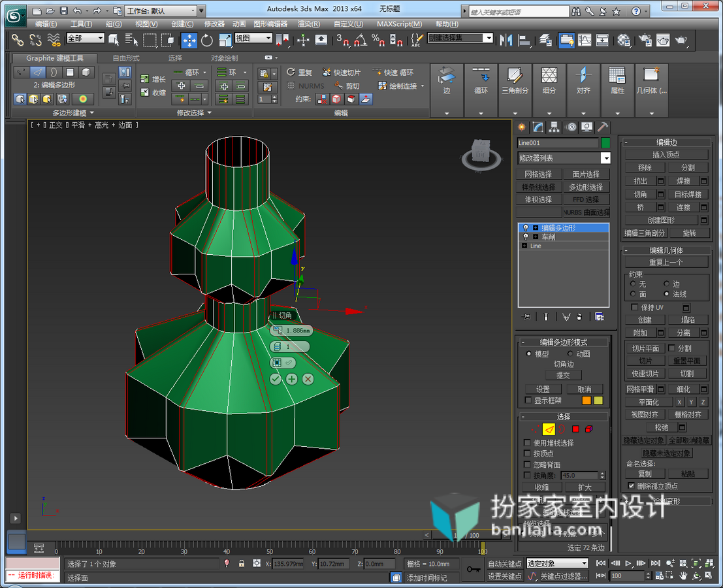Open the 渲染(R) menu
Screen dimensions: 723x588
tap(308, 24)
